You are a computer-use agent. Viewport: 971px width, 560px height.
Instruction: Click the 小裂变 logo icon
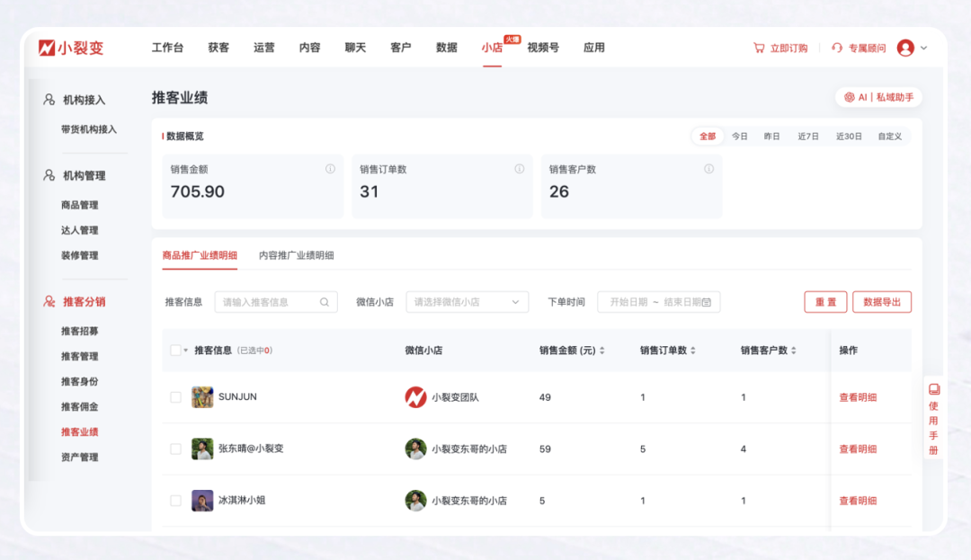[45, 48]
